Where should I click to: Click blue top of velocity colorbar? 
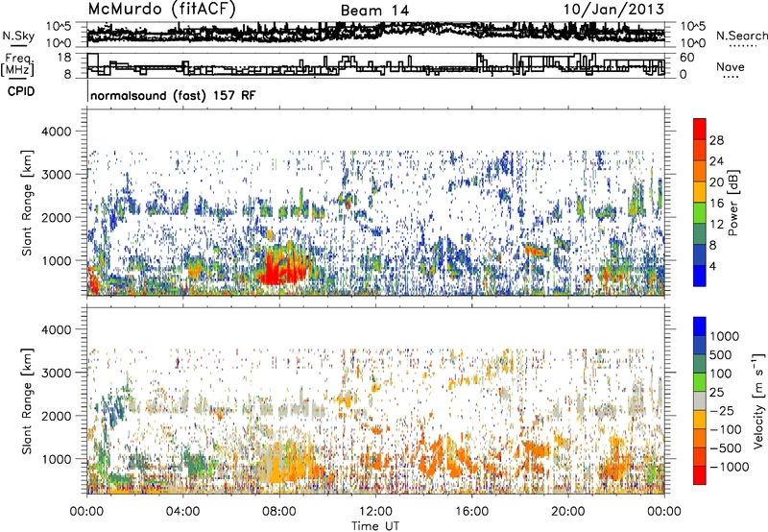coord(700,326)
